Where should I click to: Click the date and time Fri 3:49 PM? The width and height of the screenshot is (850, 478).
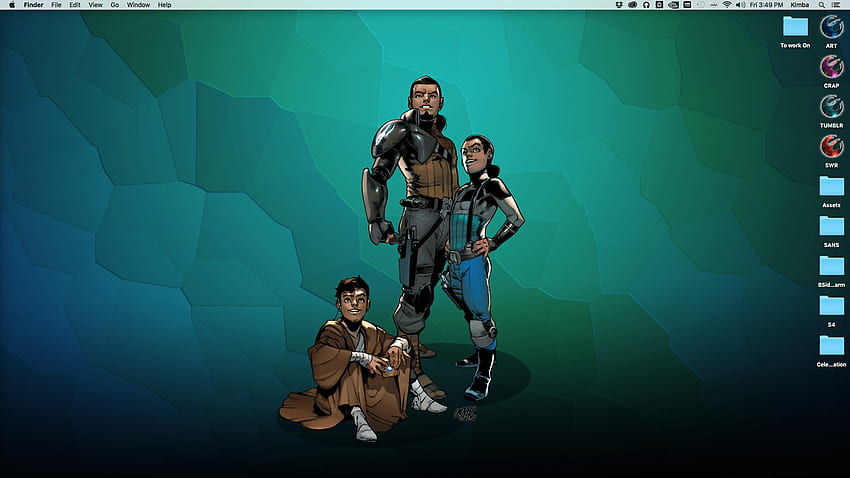(x=767, y=5)
